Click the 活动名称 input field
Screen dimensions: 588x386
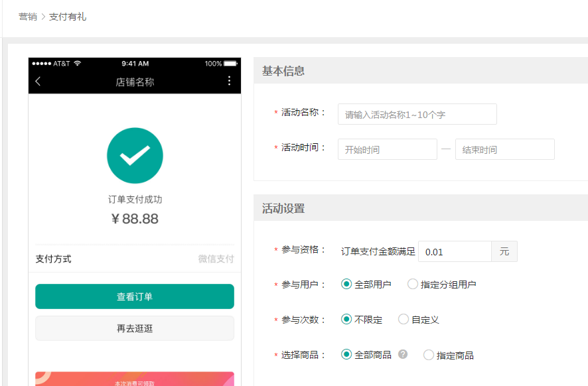point(417,115)
